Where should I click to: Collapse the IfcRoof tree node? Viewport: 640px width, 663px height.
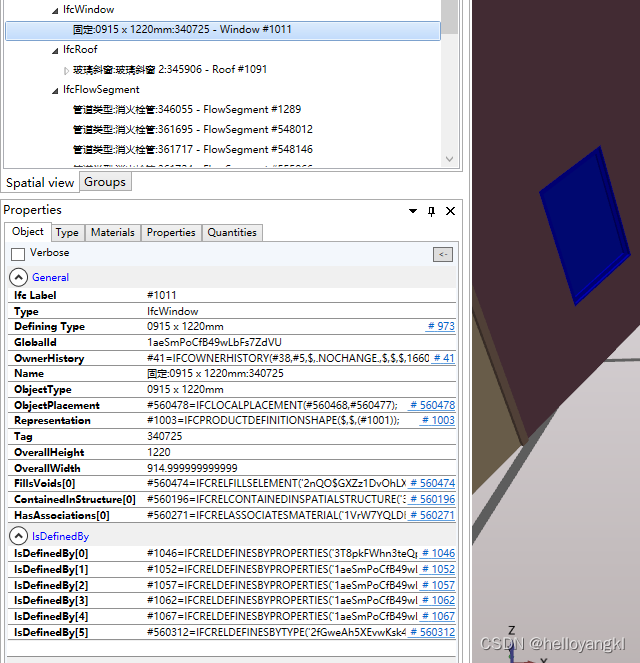click(55, 51)
